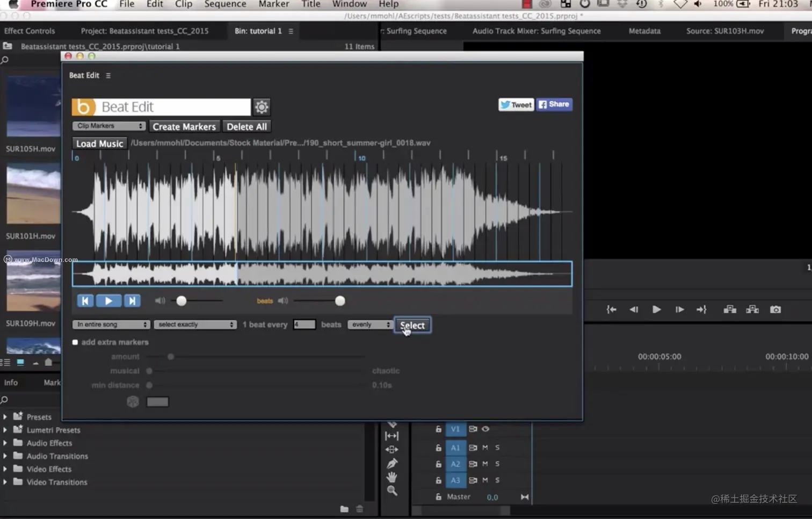Play the music in Beat Edit
Image resolution: width=812 pixels, height=519 pixels.
[x=108, y=301]
